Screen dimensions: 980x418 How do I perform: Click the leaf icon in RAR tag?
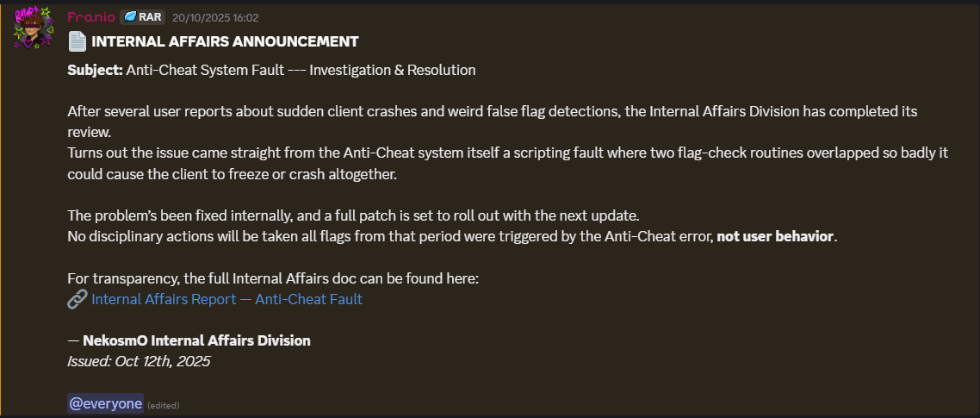131,17
